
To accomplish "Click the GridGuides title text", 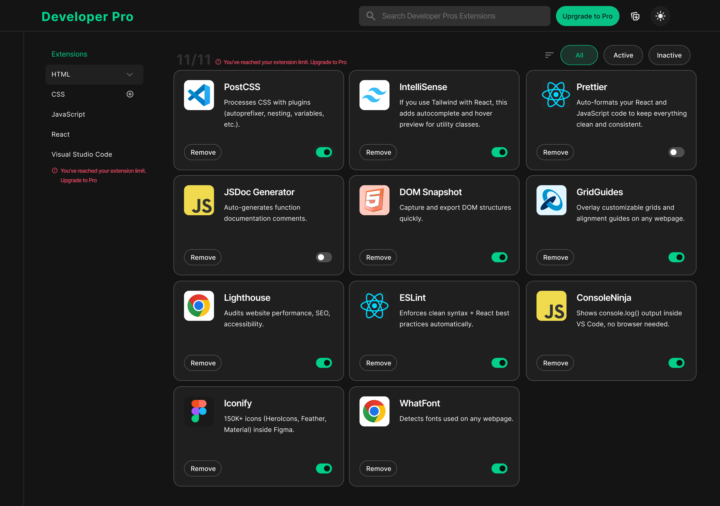I will (599, 192).
